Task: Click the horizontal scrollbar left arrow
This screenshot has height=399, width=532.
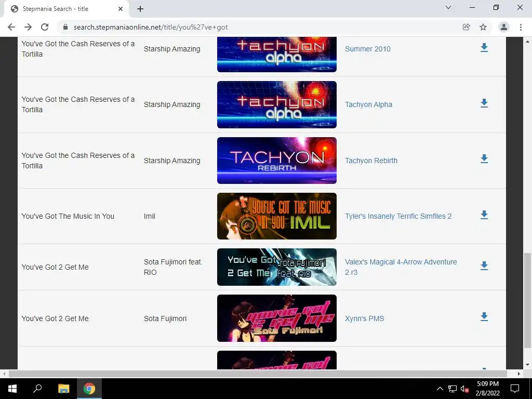Action: coord(4,374)
